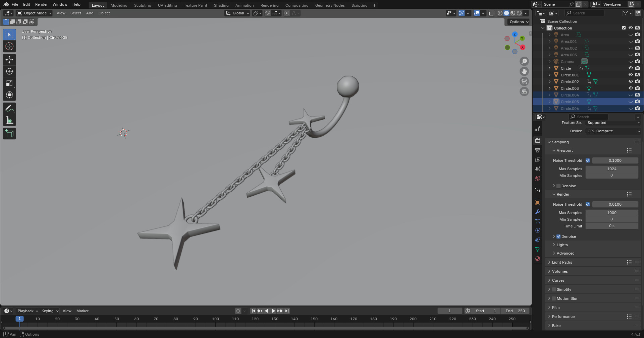This screenshot has width=644, height=338.
Task: Jump to the timeline end frame
Action: tap(287, 311)
